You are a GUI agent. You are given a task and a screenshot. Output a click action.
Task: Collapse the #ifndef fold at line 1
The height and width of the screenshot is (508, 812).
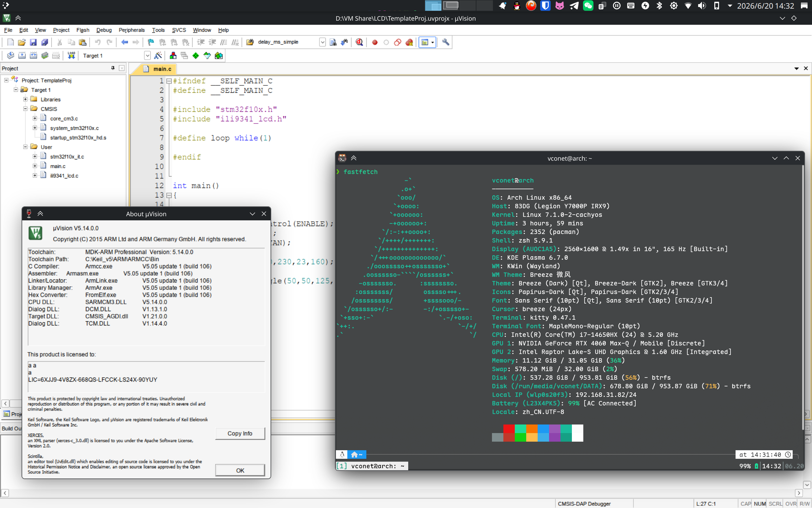(x=169, y=81)
